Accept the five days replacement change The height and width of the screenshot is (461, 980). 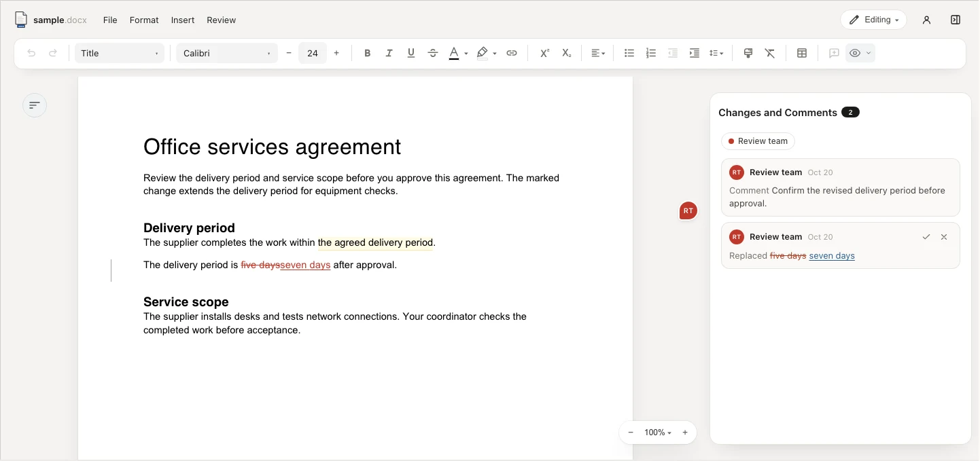pos(926,237)
